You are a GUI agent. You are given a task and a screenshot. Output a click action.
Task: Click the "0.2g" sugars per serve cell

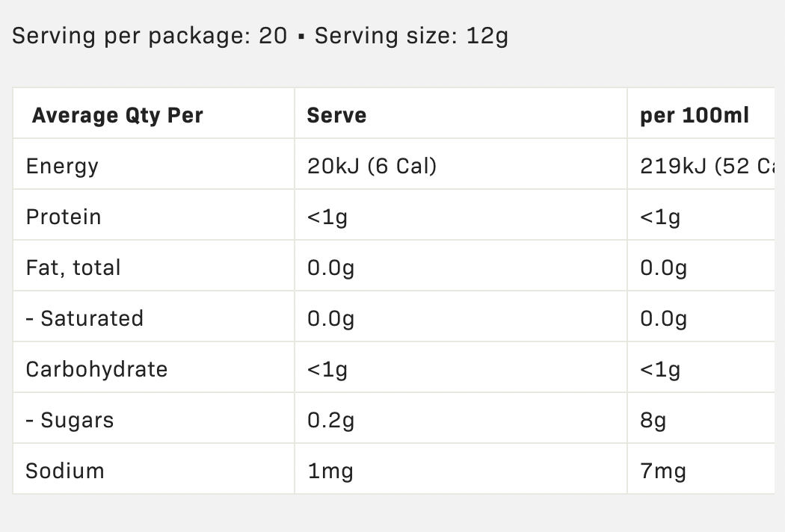click(x=330, y=420)
